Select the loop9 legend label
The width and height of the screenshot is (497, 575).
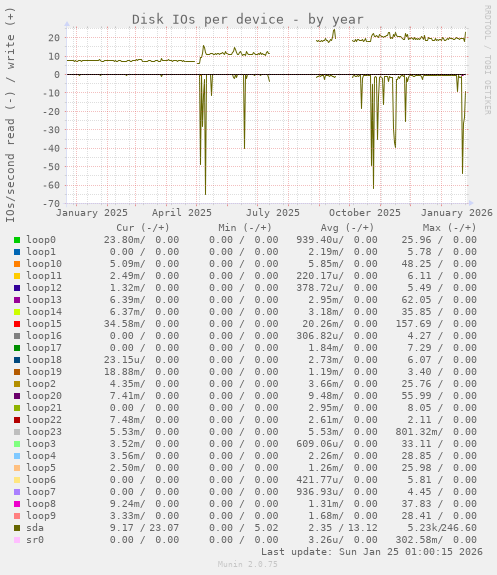41,516
